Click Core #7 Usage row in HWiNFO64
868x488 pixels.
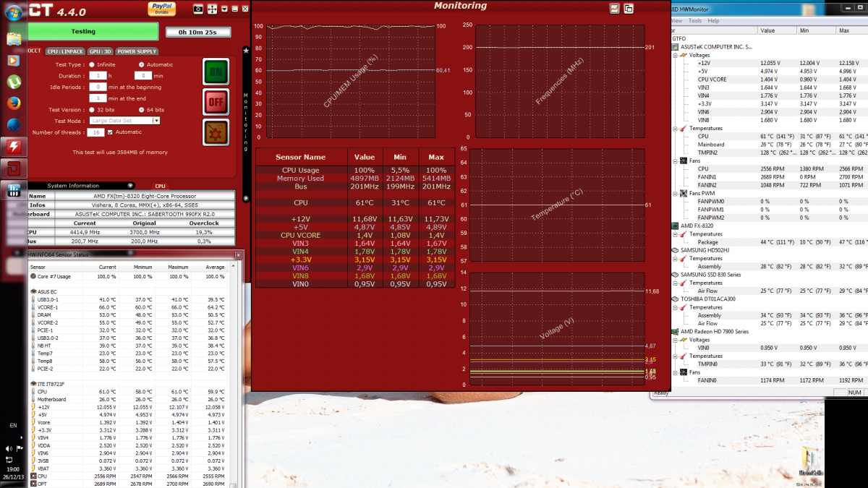coord(130,276)
